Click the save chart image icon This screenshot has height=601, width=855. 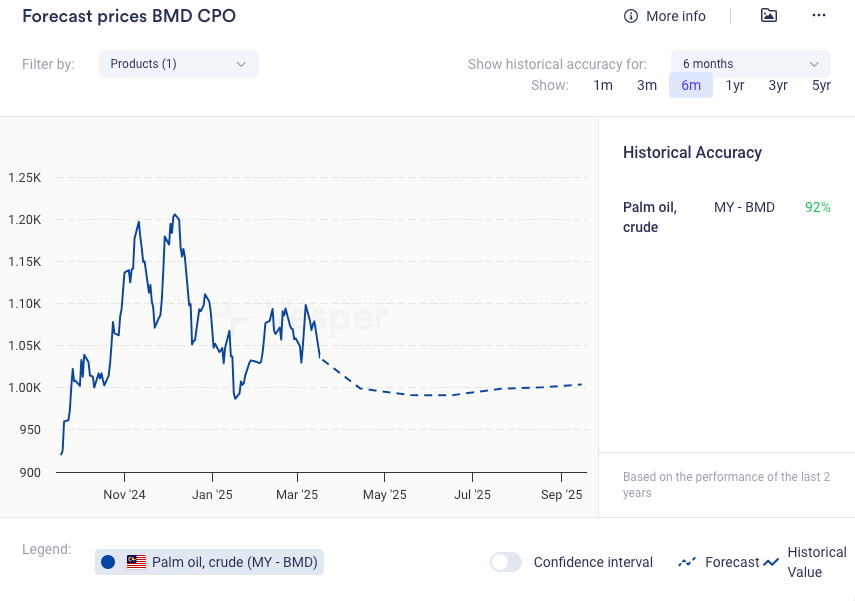pos(768,15)
